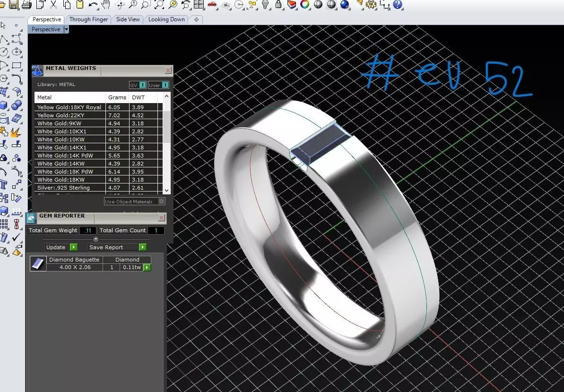
Task: Click the Cut scissors icon
Action: point(53,4)
